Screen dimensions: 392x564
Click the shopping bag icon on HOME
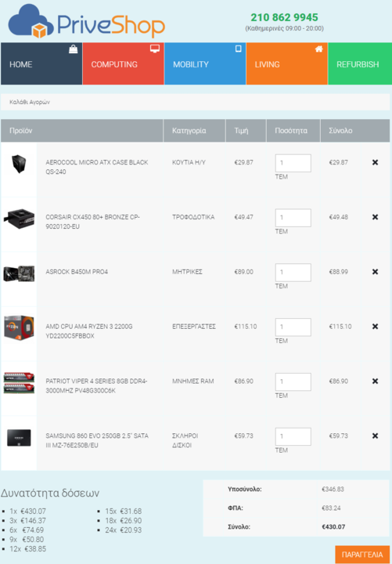(x=74, y=49)
